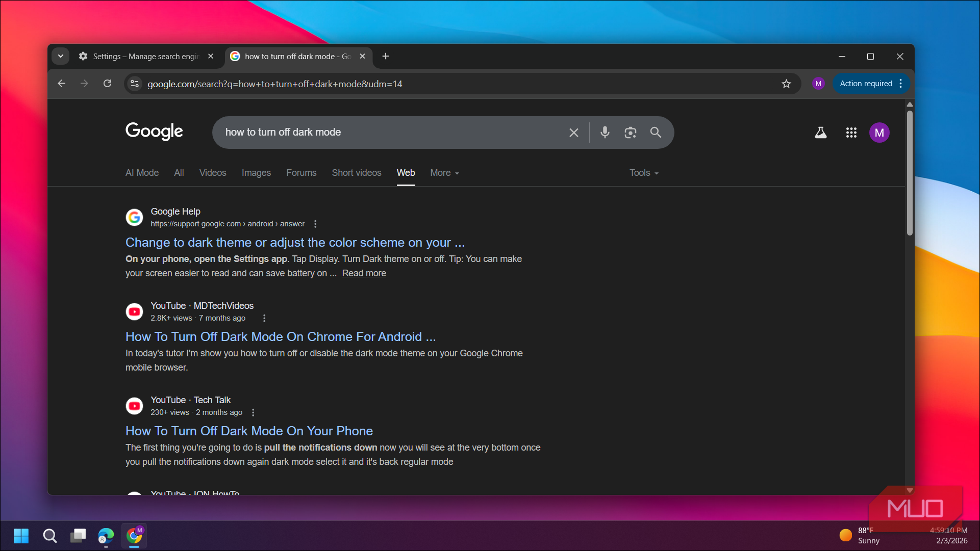Open the tab search dropdown arrow
Screen dimensions: 980x551
click(x=61, y=57)
